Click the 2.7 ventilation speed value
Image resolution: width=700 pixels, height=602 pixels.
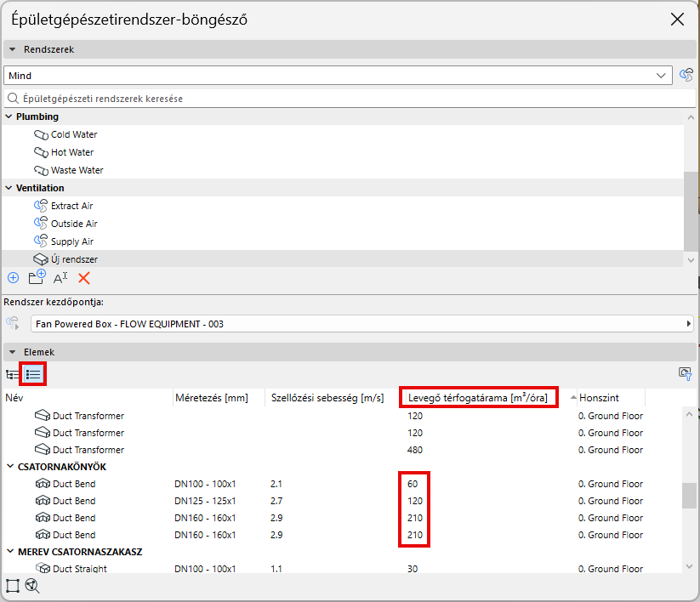click(x=276, y=501)
